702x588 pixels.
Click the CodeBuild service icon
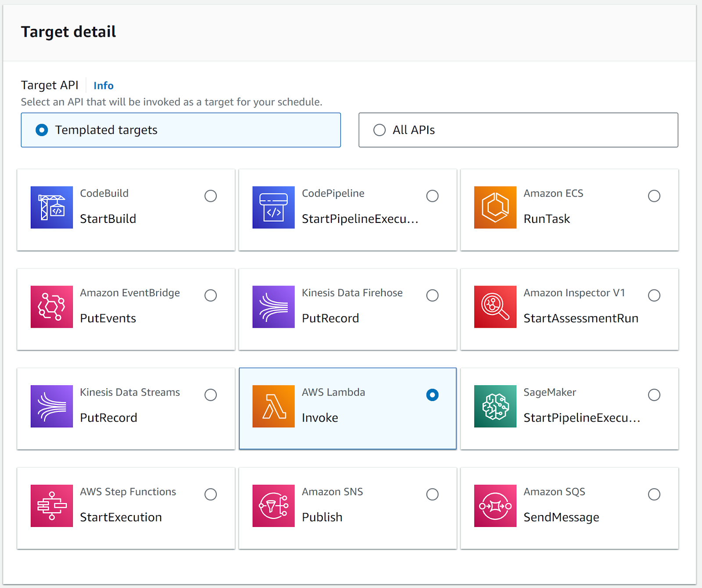52,208
